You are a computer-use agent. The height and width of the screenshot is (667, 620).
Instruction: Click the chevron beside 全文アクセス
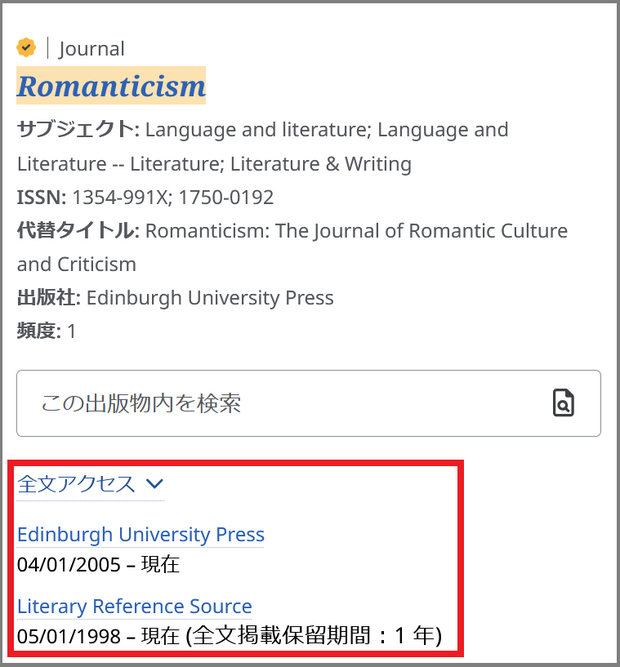(154, 484)
